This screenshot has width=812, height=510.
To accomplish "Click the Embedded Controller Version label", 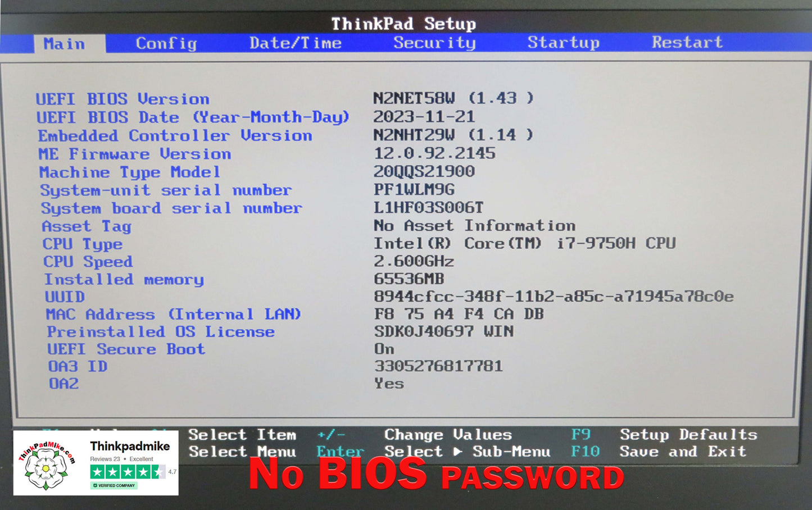I will click(x=175, y=136).
